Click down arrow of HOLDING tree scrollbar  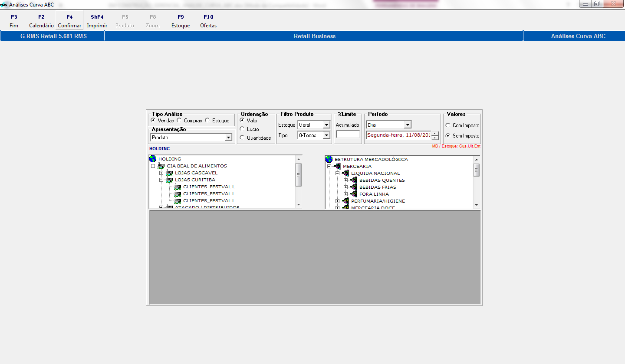click(298, 204)
